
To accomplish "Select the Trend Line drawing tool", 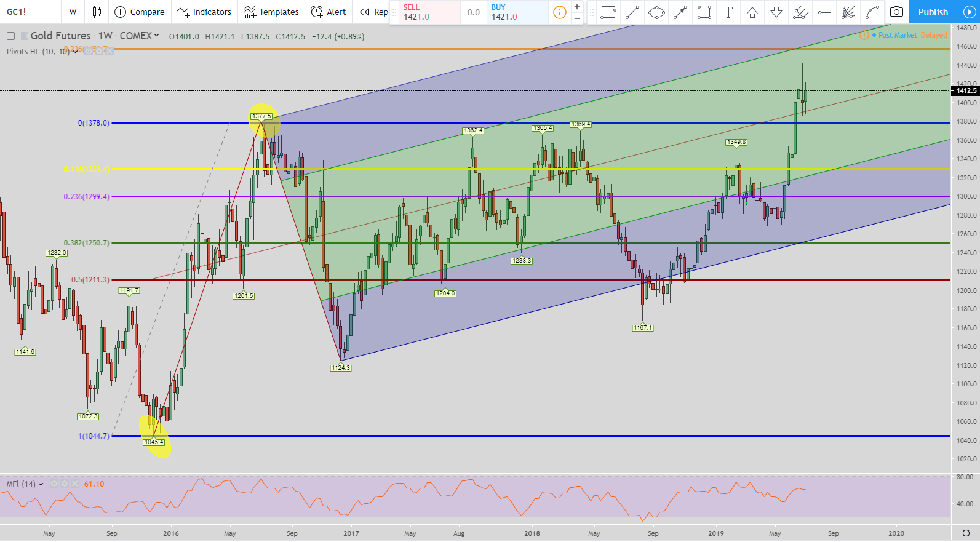I will click(632, 12).
